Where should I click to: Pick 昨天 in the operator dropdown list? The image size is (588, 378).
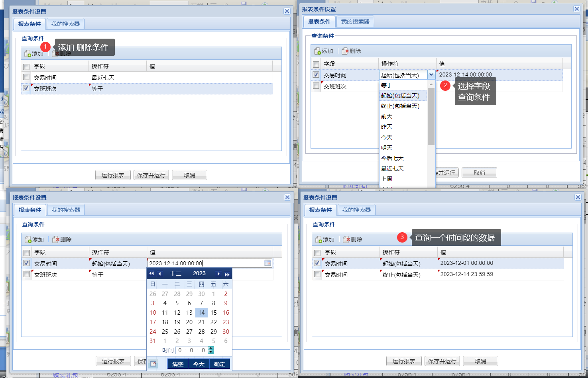point(387,127)
